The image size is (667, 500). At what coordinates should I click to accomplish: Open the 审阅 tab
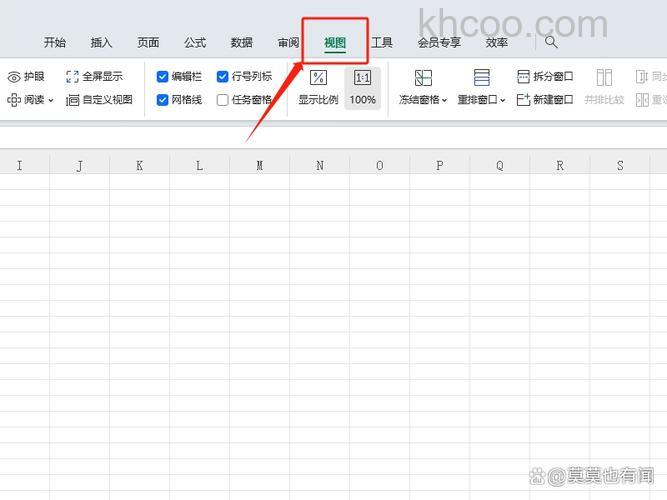(288, 43)
